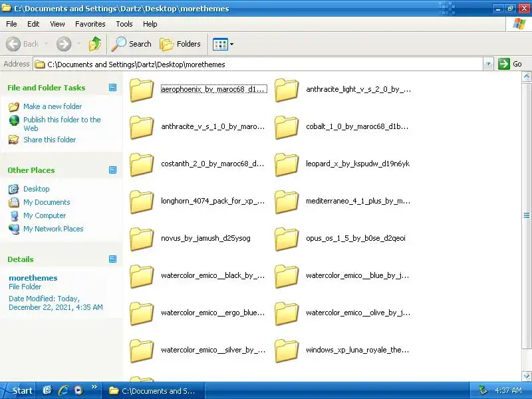Collapse Other Places panel
532x399 pixels.
pos(112,170)
